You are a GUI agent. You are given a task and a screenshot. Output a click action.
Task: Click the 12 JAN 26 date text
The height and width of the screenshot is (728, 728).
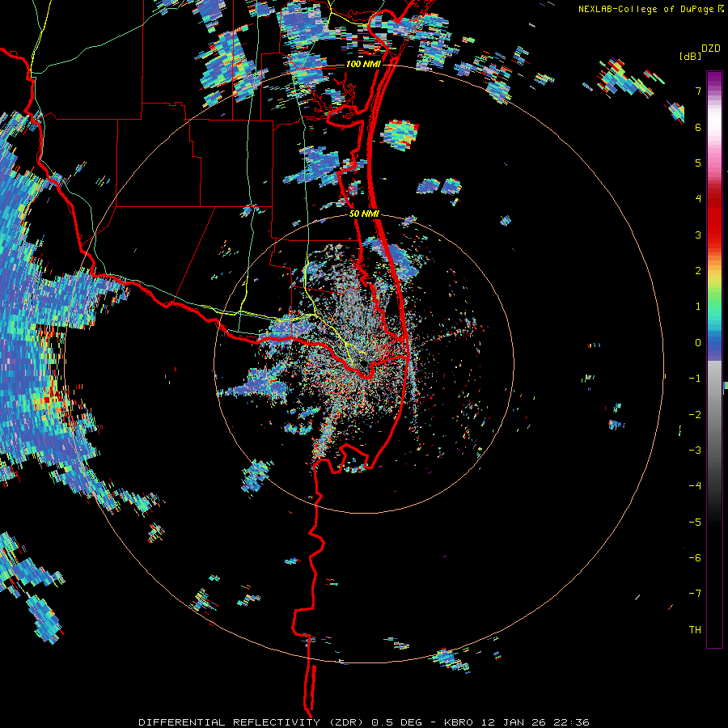[516, 722]
